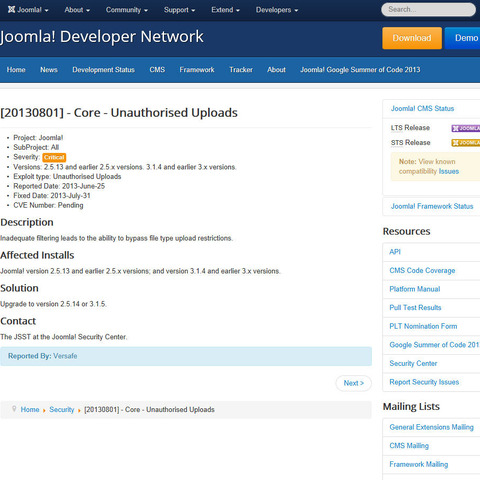The height and width of the screenshot is (480, 480).
Task: Click the 'Mailing Lists' sidebar heading
Action: [411, 407]
